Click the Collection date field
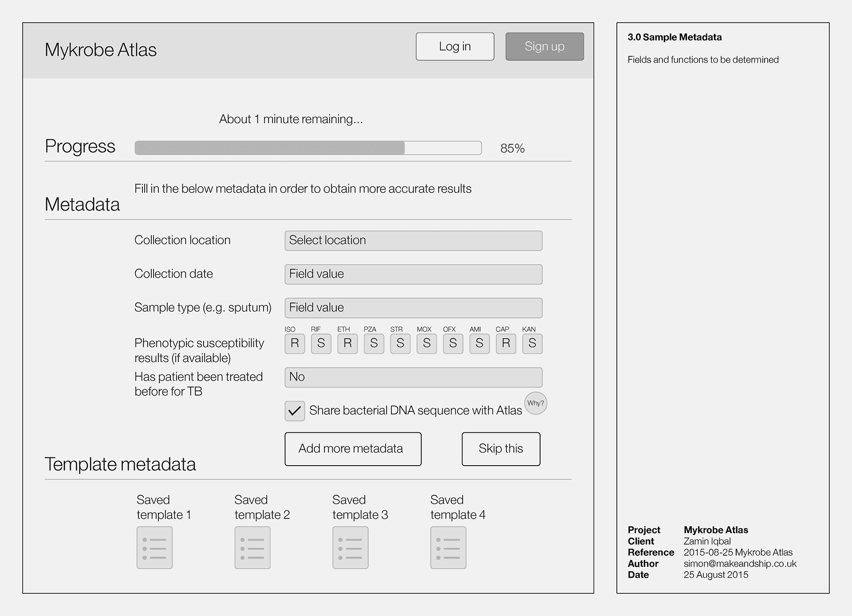 click(414, 274)
